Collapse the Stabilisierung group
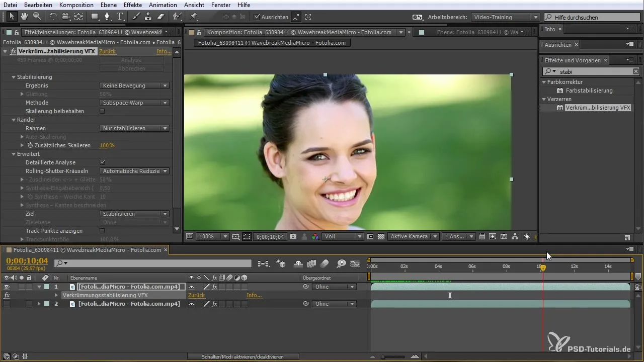644x362 pixels. (x=14, y=77)
